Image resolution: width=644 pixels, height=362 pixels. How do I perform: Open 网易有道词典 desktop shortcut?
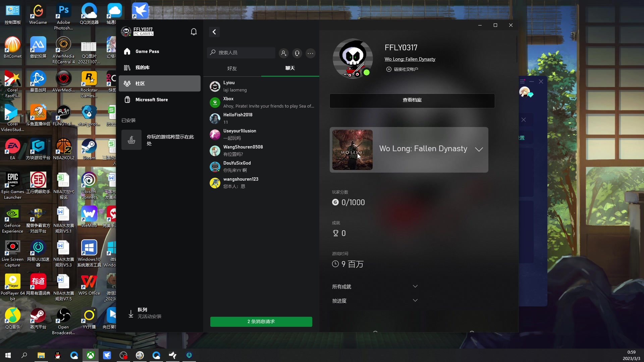click(x=38, y=285)
